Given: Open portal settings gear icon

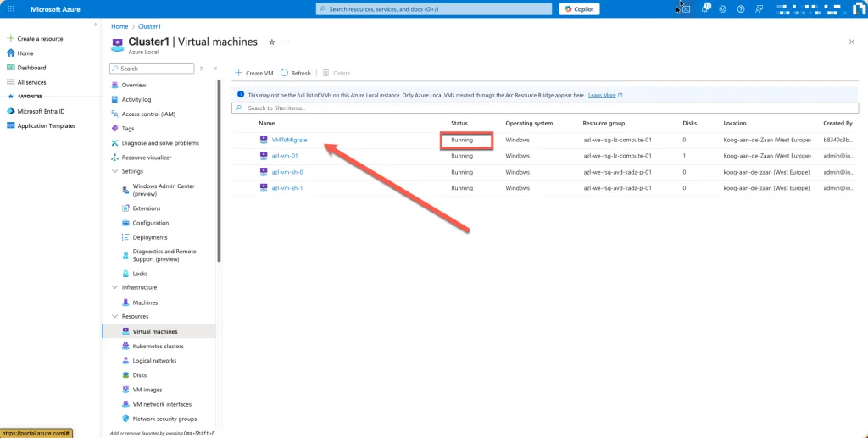Looking at the screenshot, I should click(722, 8).
